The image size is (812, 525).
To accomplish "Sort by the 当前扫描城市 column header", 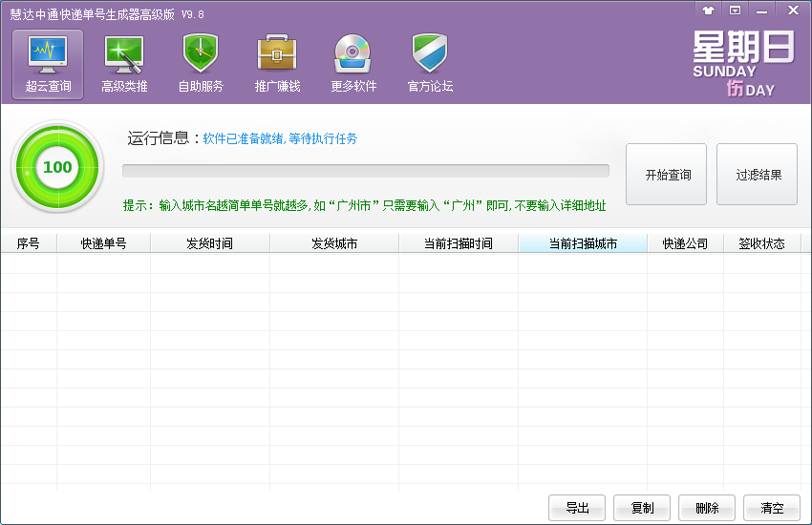I will coord(583,243).
